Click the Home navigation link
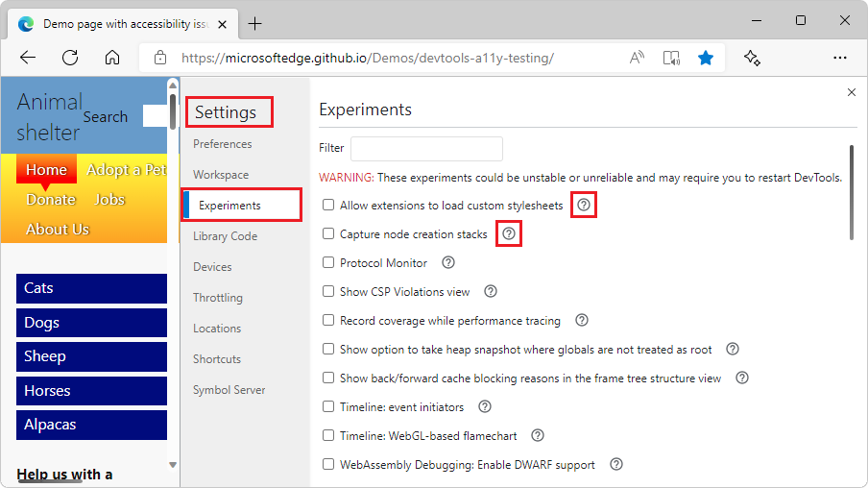The image size is (868, 488). click(x=46, y=169)
